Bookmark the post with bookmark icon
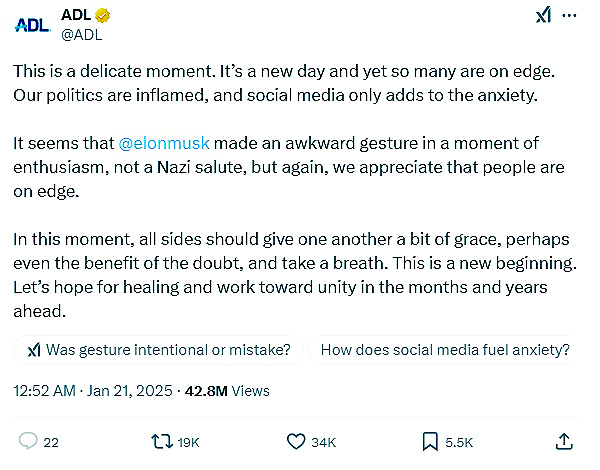The image size is (600, 470). (x=430, y=441)
